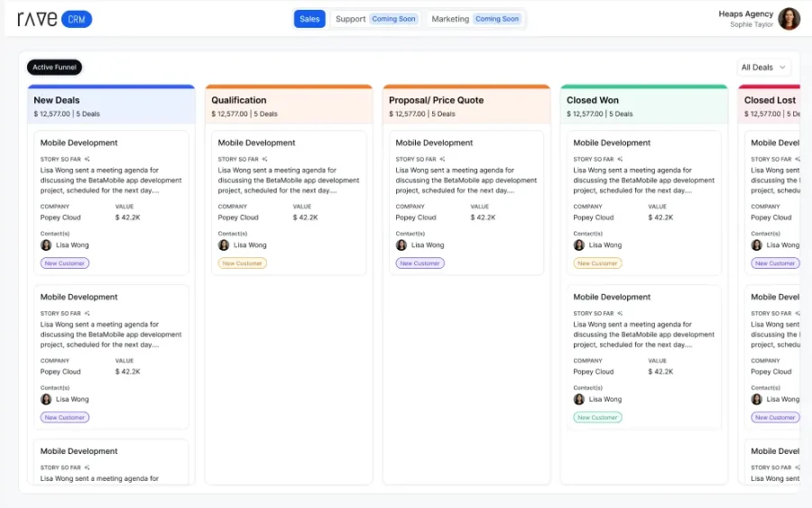Screen dimensions: 812x508
Task: Click $ 42.2K value in first New Deals card
Action: point(127,217)
